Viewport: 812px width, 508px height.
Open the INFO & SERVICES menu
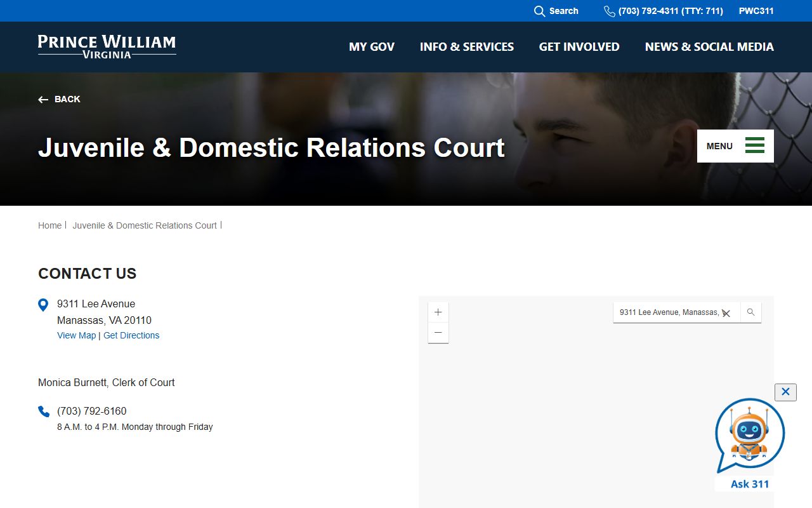pos(467,46)
